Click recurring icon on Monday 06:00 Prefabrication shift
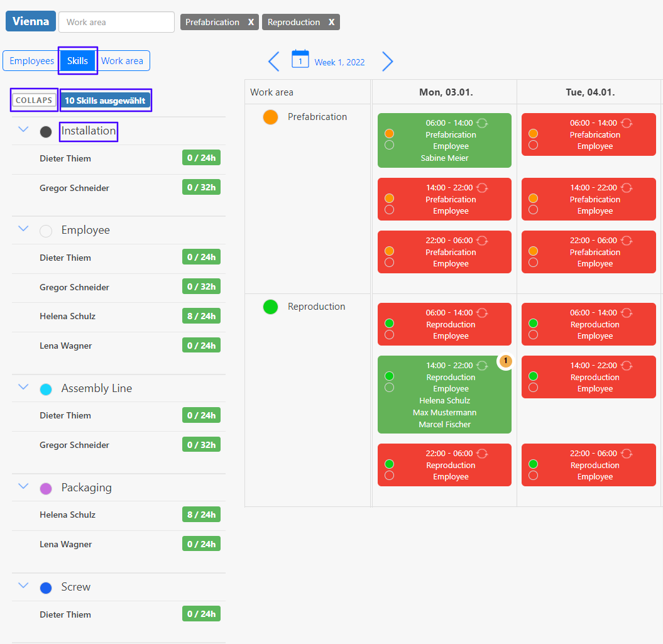Screen dimensions: 663x644 coord(482,123)
